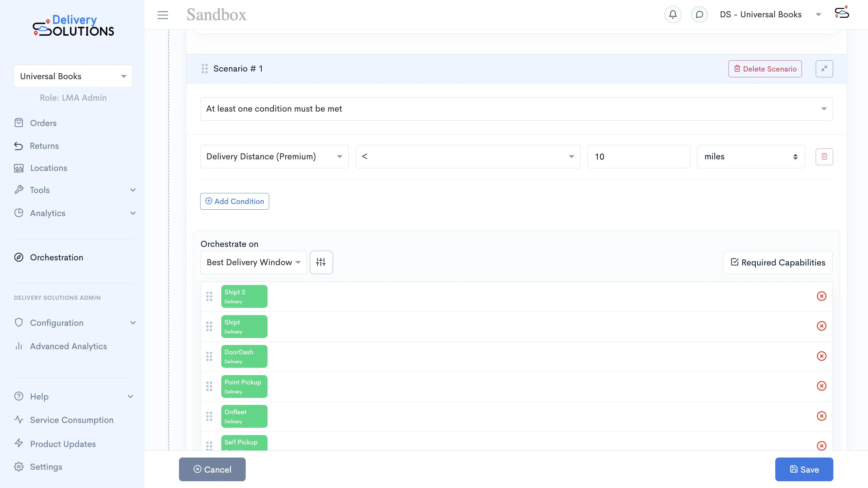This screenshot has width=868, height=488.
Task: Grab drag handle for DoorDash row
Action: tap(209, 356)
